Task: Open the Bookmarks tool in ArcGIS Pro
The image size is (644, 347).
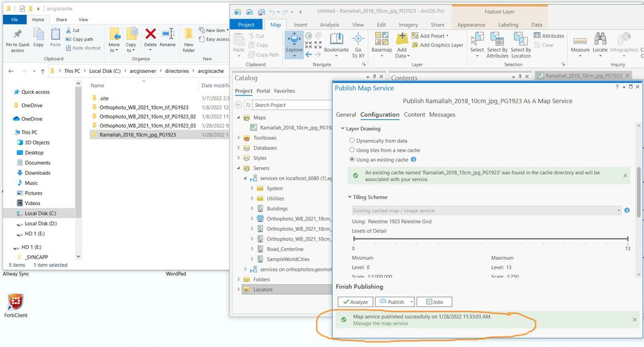Action: tap(336, 43)
